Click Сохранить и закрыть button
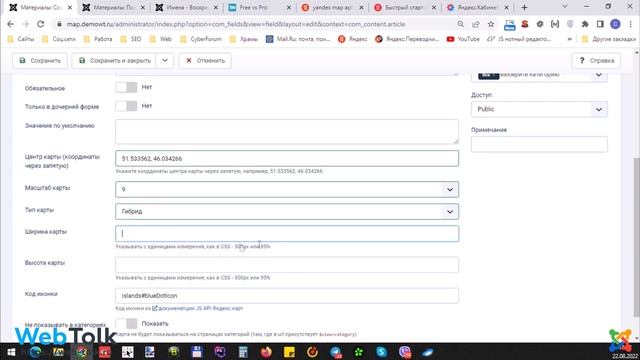Image resolution: width=640 pixels, height=360 pixels. click(115, 60)
